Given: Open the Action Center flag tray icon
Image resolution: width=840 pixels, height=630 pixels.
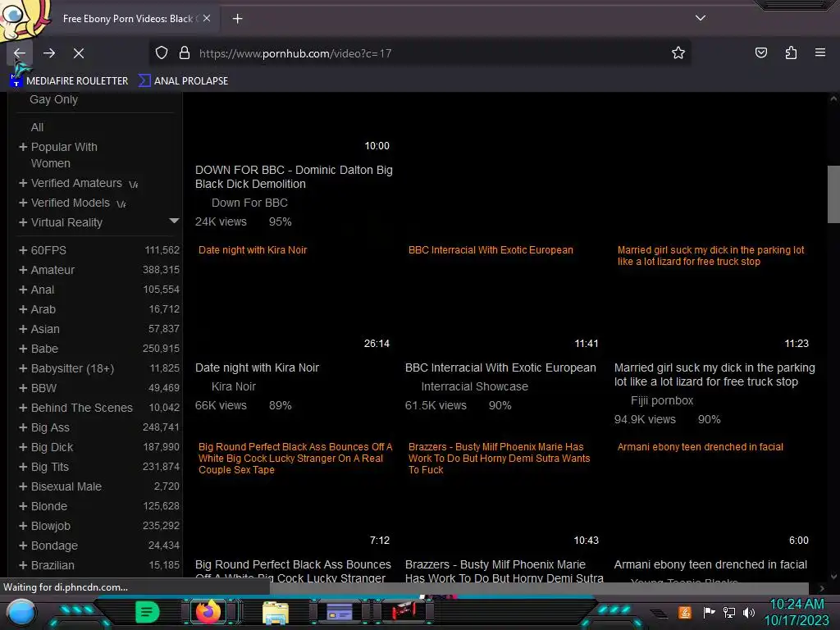Looking at the screenshot, I should point(709,612).
